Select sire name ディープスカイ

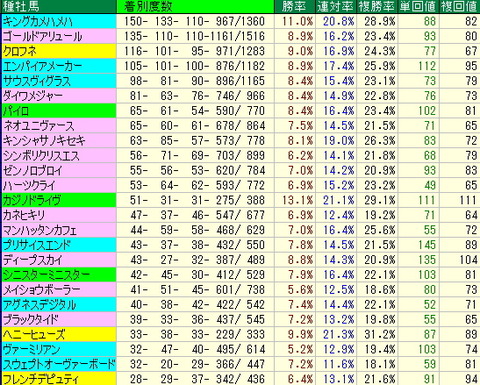click(x=32, y=260)
